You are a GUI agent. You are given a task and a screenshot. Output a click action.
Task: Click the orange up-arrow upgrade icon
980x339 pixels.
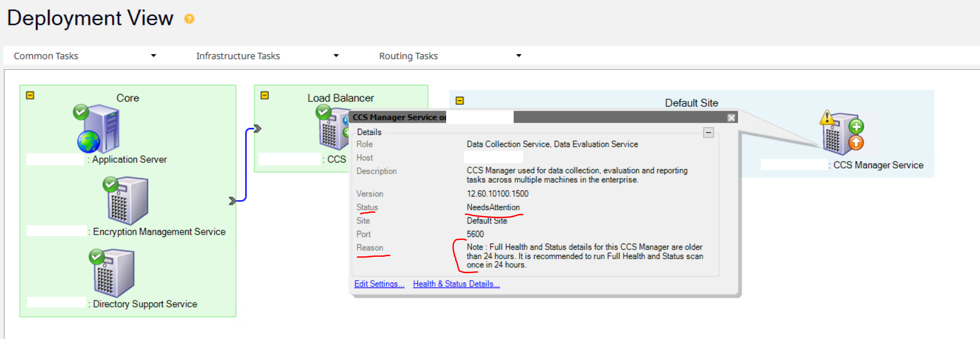point(856,143)
